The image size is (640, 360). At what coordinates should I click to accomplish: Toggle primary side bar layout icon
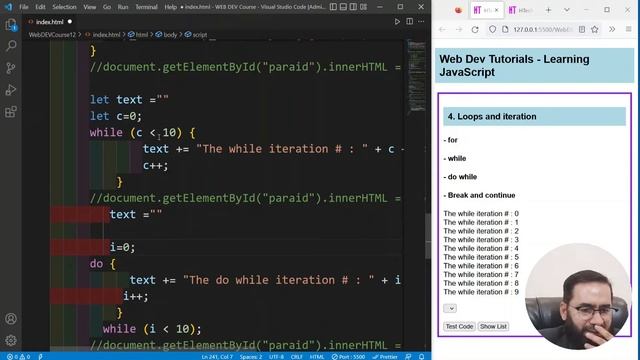(x=333, y=7)
